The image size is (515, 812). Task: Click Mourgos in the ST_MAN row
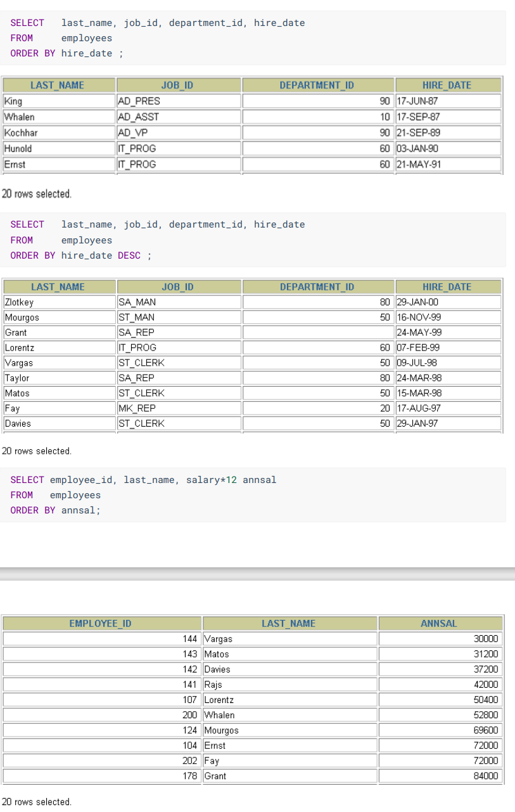click(x=59, y=318)
